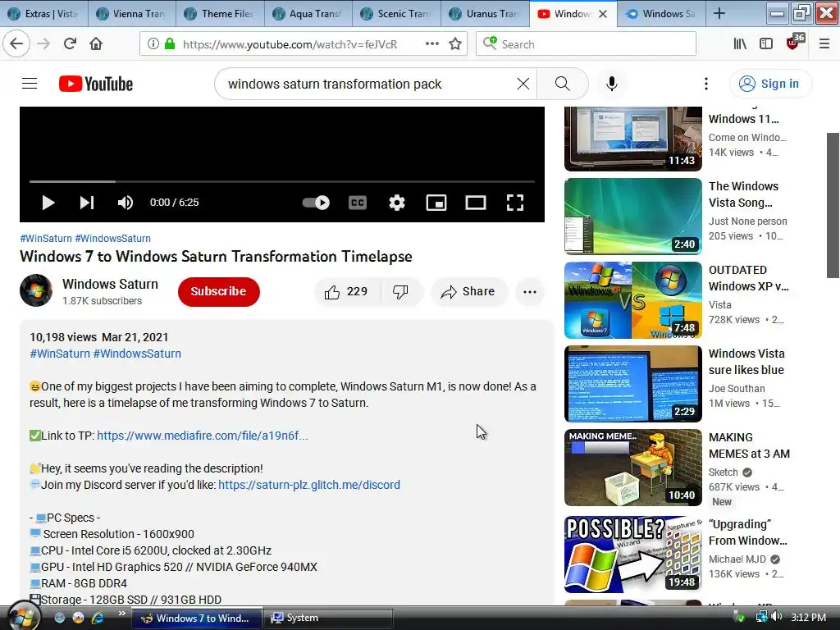
Task: Enter full screen video
Action: pyautogui.click(x=515, y=203)
